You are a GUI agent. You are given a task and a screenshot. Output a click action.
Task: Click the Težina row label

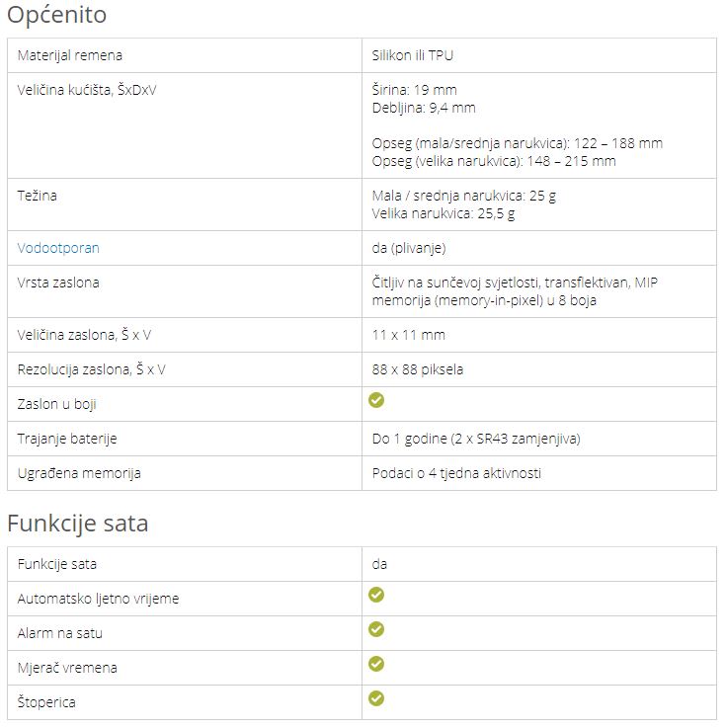click(38, 196)
